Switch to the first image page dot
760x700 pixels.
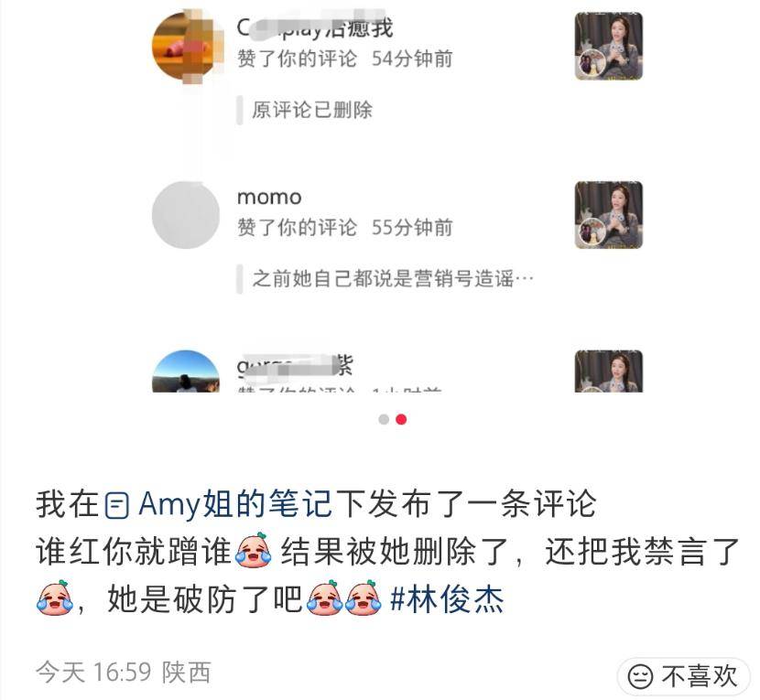click(384, 419)
